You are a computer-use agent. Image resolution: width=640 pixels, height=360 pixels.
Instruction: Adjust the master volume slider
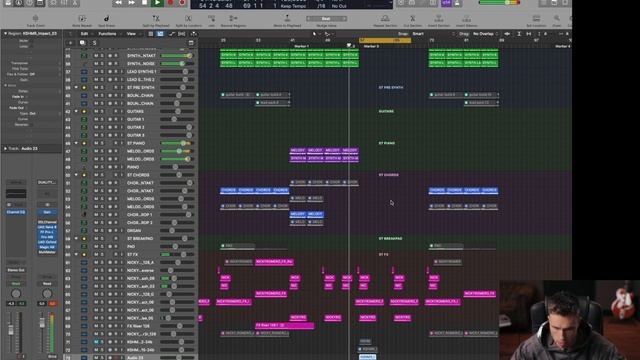(499, 3)
